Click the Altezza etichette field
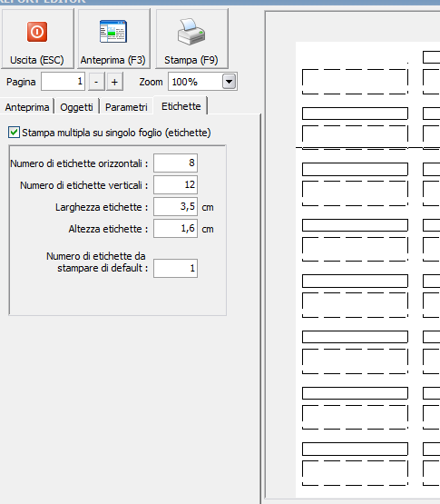The height and width of the screenshot is (504, 440). (175, 229)
